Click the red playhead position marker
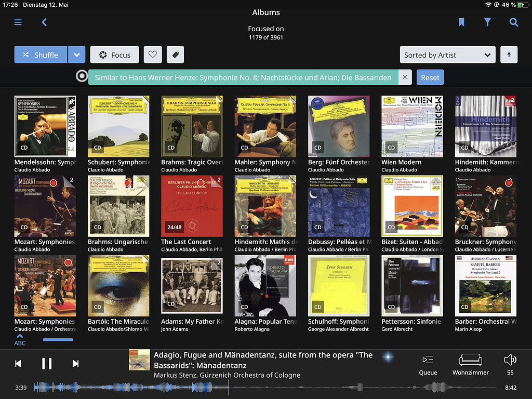This screenshot has height=399, width=532. 229,387
